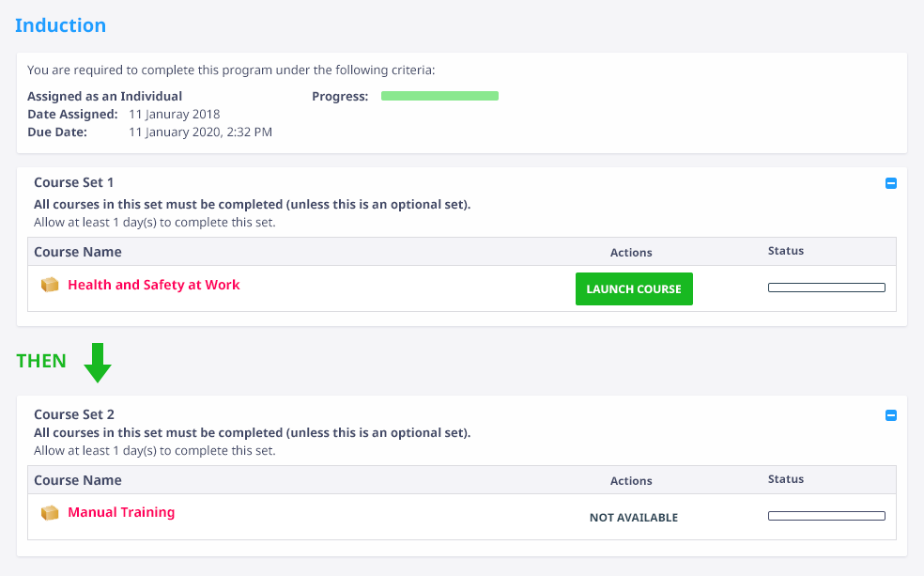Image resolution: width=924 pixels, height=576 pixels.
Task: Collapse Course Set 1 with minus icon
Action: point(891,183)
